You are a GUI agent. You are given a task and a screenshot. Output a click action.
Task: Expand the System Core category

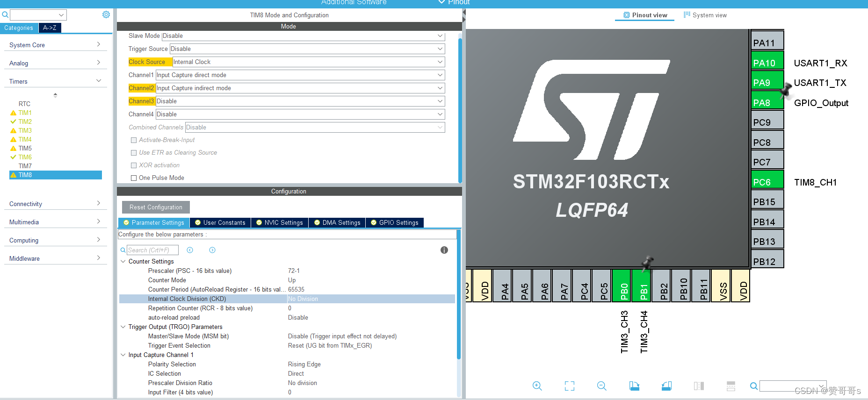[x=55, y=45]
